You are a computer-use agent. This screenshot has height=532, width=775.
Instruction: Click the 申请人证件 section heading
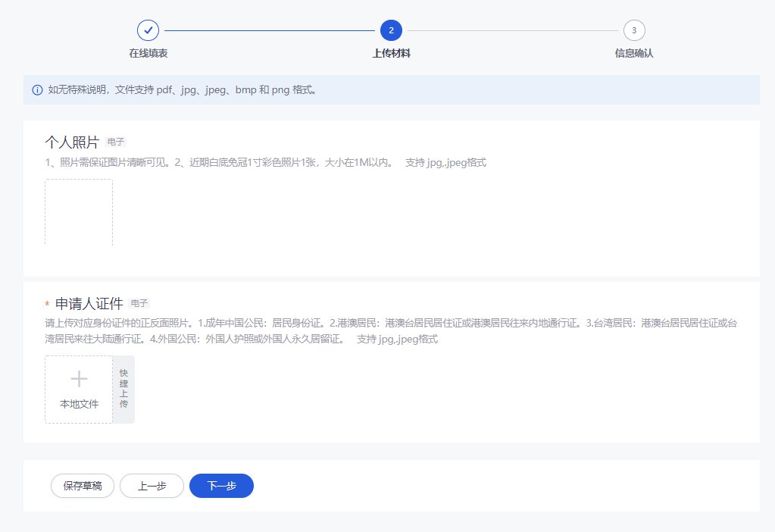tap(89, 304)
